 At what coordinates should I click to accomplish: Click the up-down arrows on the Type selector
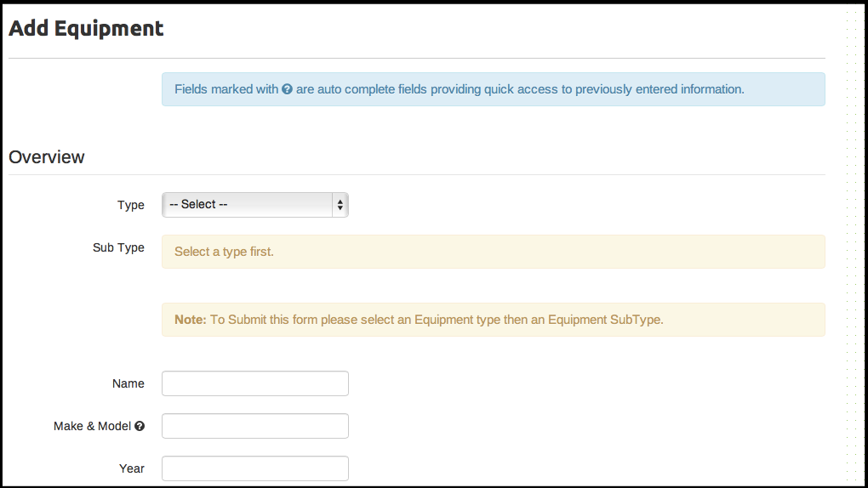[340, 205]
